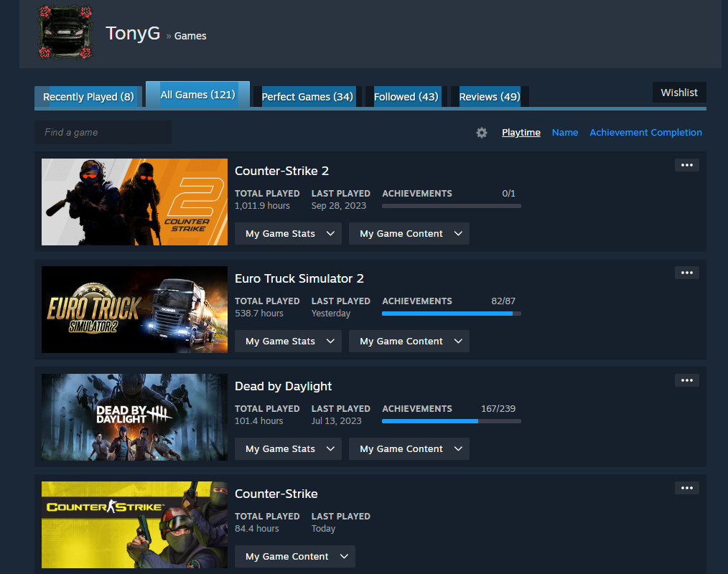The image size is (728, 574).
Task: Open the three-dot menu for Counter-Strike
Action: pos(686,488)
